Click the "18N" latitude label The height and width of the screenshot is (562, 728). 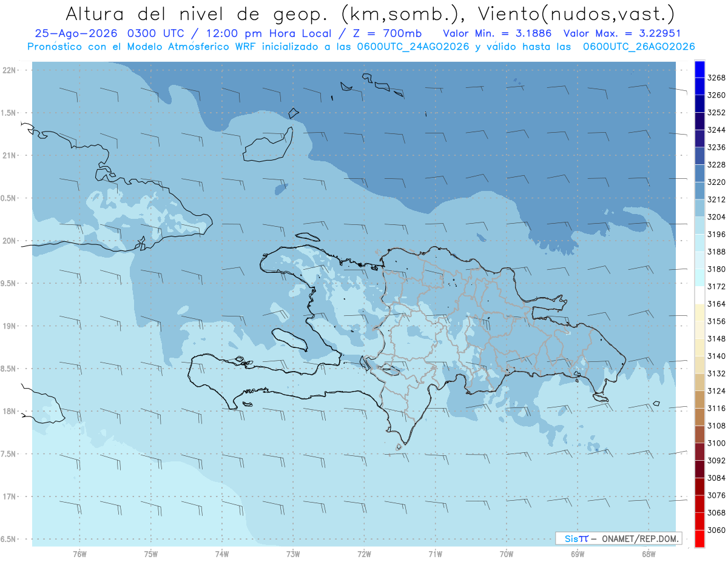coord(9,411)
